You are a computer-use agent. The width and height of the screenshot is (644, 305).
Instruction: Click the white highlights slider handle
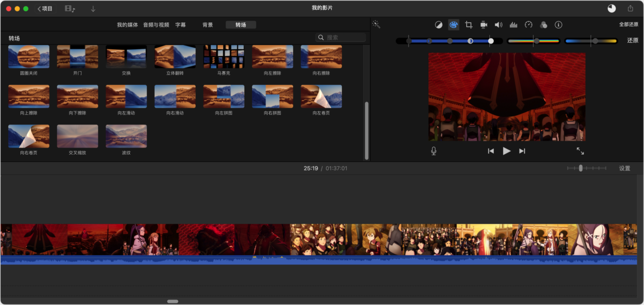(x=491, y=41)
